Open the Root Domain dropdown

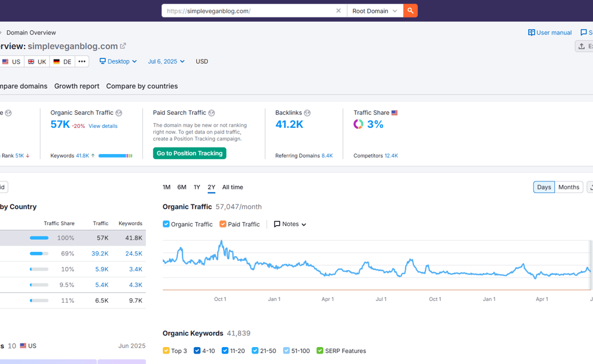(x=375, y=11)
